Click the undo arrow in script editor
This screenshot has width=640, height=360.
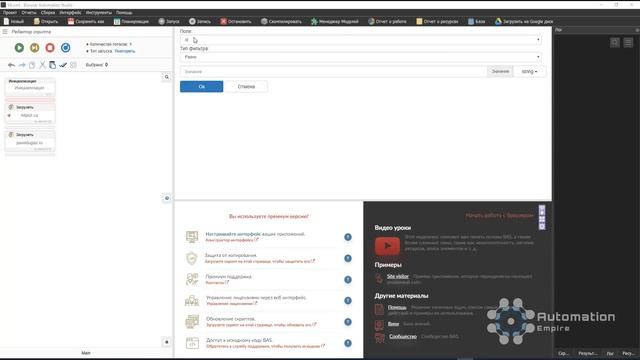coord(11,65)
